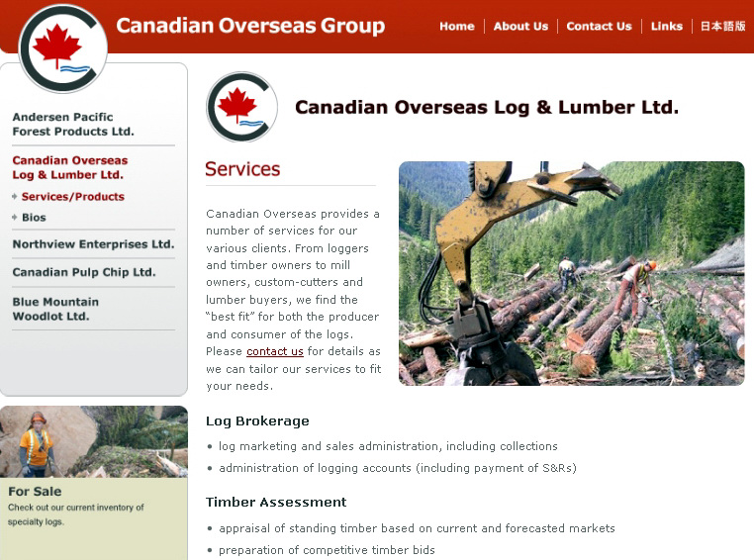Click the For Sale logger thumbnail
This screenshot has width=754, height=560.
click(x=94, y=441)
